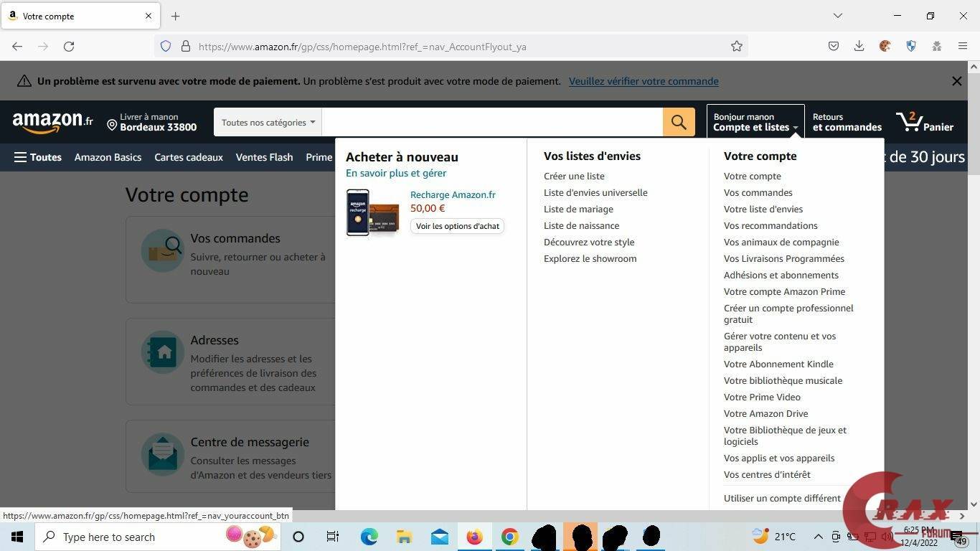Open Vos Livraisons Programmées
The width and height of the screenshot is (980, 551).
click(784, 258)
